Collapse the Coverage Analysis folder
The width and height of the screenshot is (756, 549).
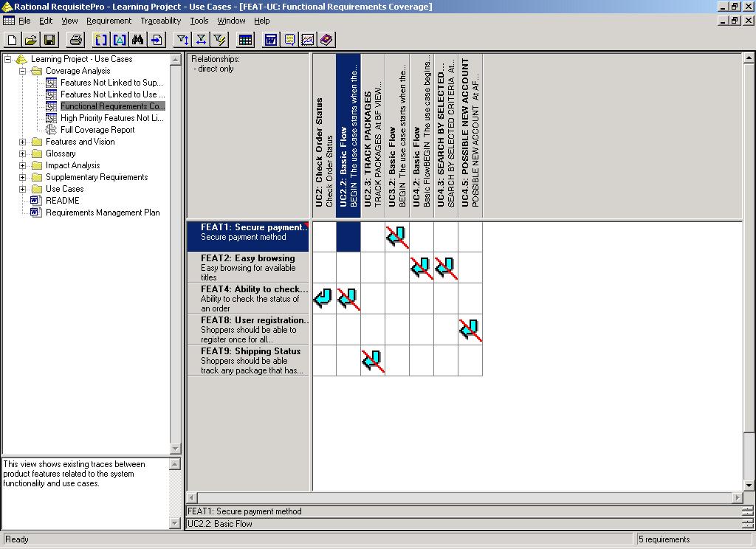[x=22, y=71]
